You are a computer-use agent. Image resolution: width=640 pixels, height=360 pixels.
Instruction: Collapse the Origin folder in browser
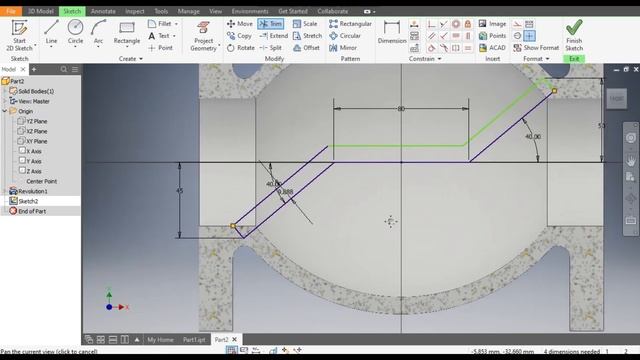[4, 111]
